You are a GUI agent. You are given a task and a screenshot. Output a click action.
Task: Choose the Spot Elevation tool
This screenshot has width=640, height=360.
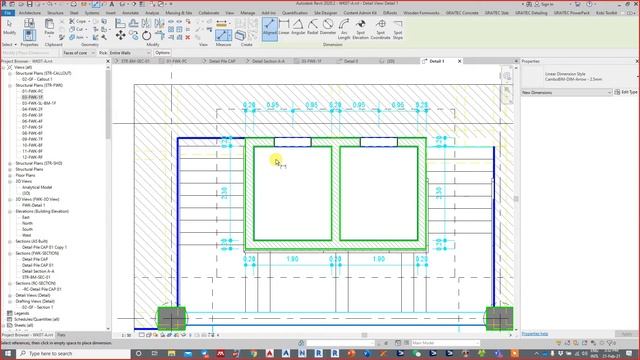coord(360,29)
